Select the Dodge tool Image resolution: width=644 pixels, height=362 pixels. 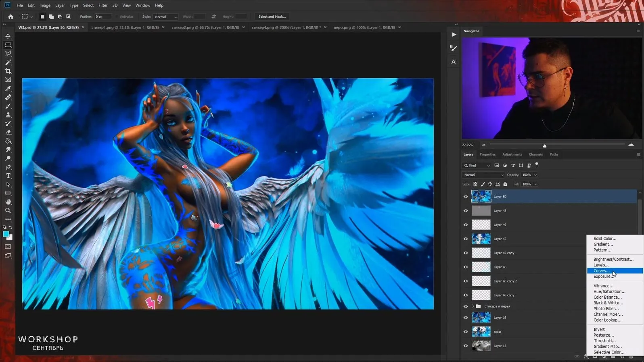8,158
